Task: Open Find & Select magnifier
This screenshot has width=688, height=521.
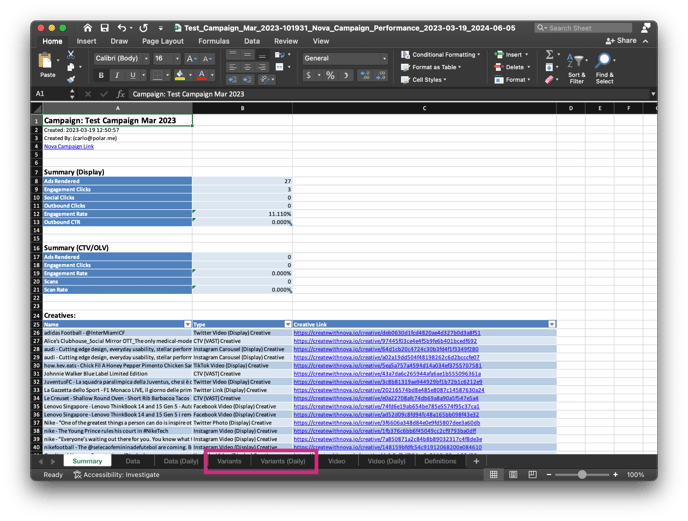Action: [x=605, y=64]
